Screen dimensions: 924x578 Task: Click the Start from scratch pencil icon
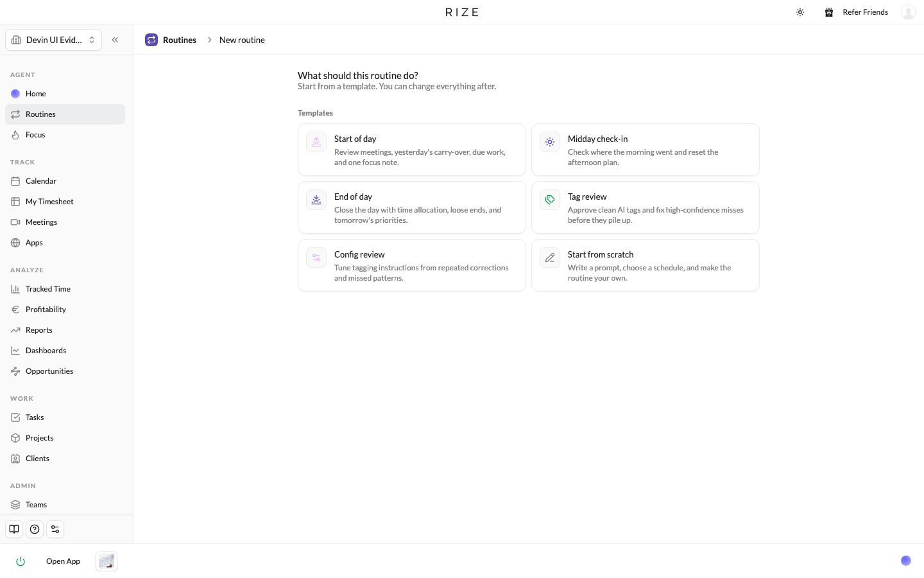tap(550, 258)
